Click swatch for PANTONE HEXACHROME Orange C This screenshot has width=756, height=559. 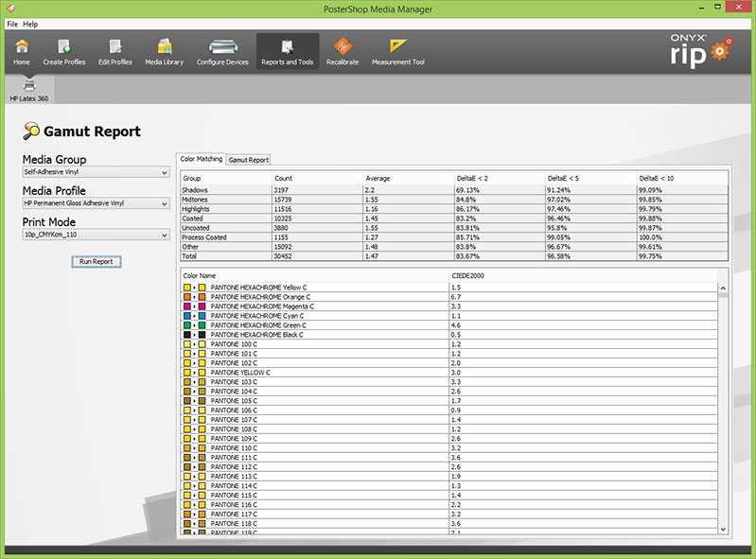click(194, 297)
